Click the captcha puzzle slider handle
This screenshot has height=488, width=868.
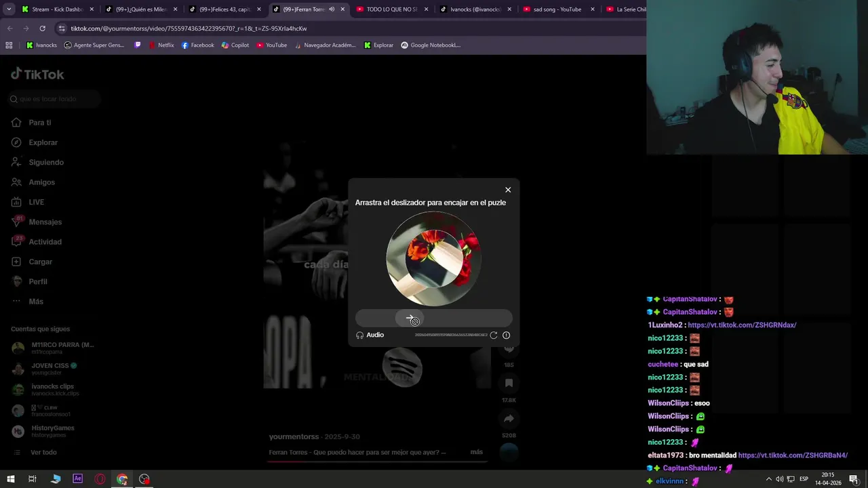click(x=410, y=319)
